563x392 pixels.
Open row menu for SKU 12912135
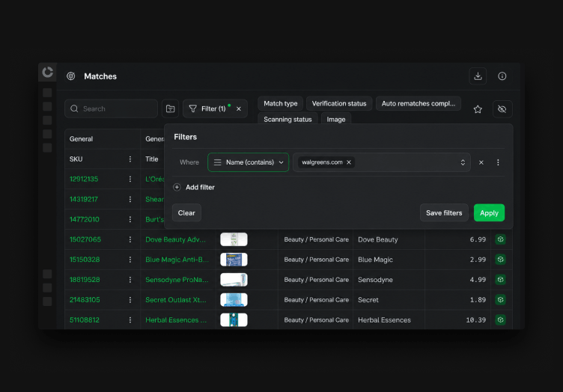pos(130,179)
